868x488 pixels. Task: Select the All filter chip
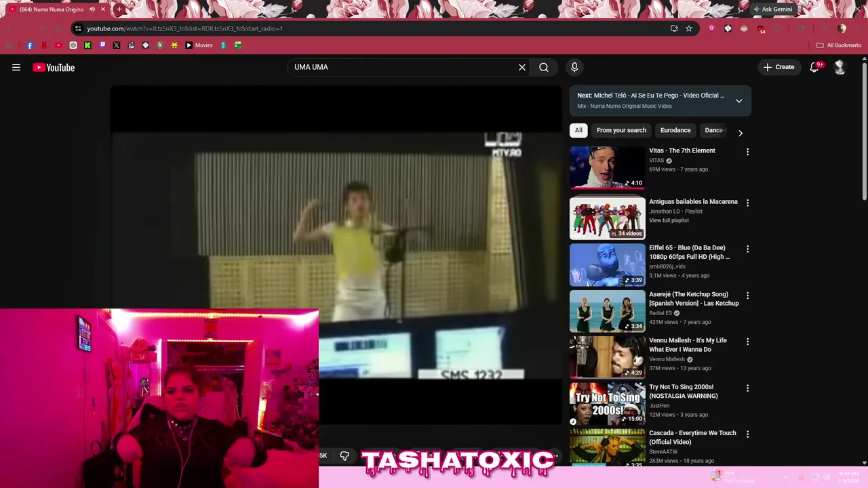578,130
